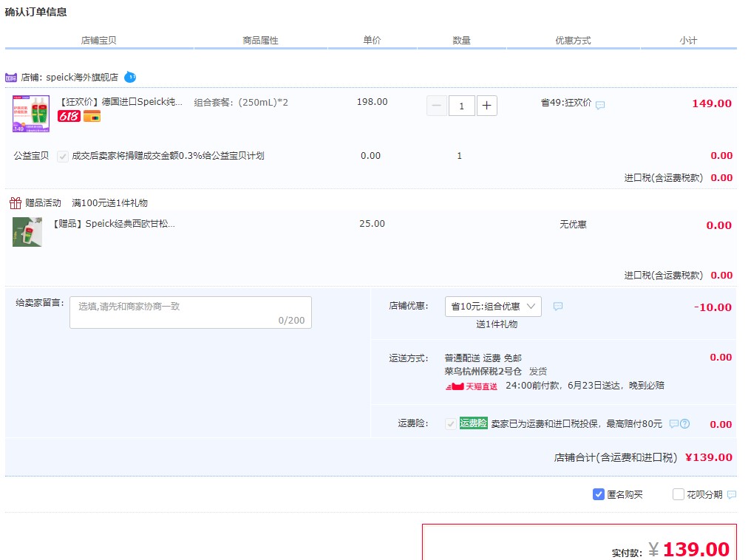This screenshot has height=560, width=748.
Task: Click the 送1件礼物 text under dropdown
Action: (497, 324)
